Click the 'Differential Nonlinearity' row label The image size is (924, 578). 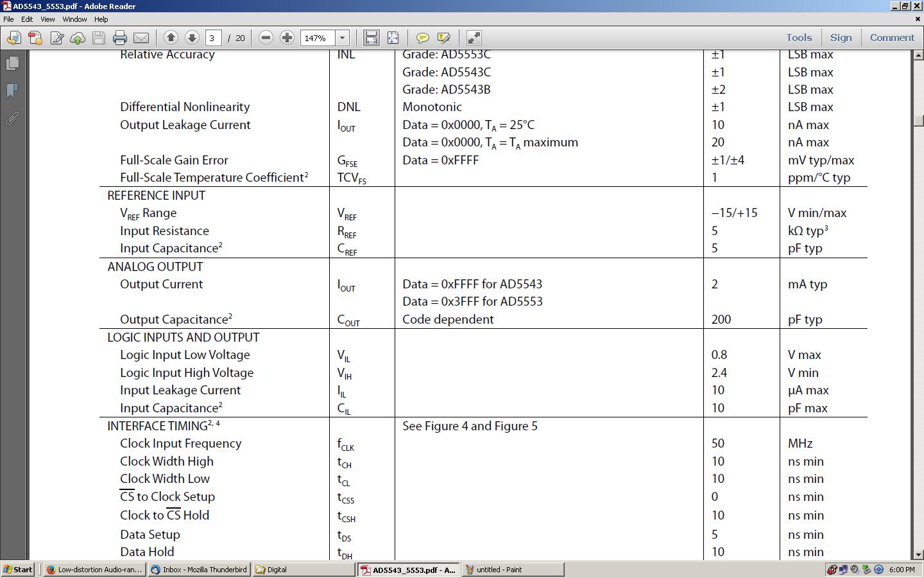pyautogui.click(x=185, y=107)
